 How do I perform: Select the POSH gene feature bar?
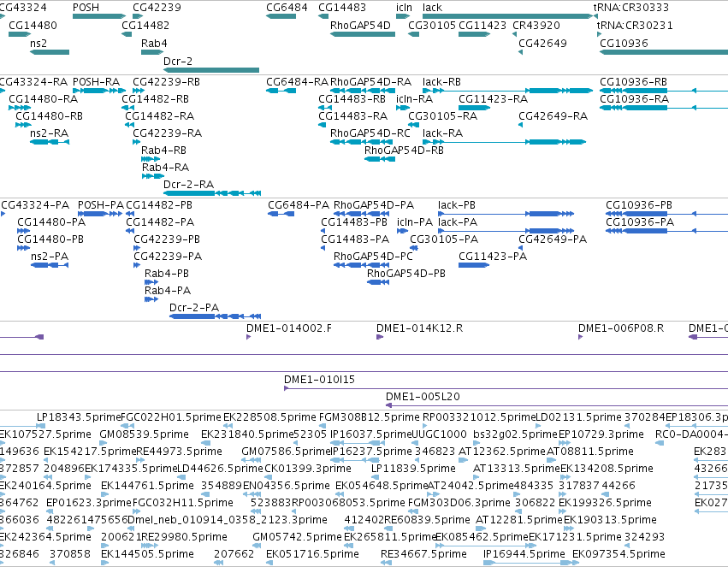[x=99, y=16]
